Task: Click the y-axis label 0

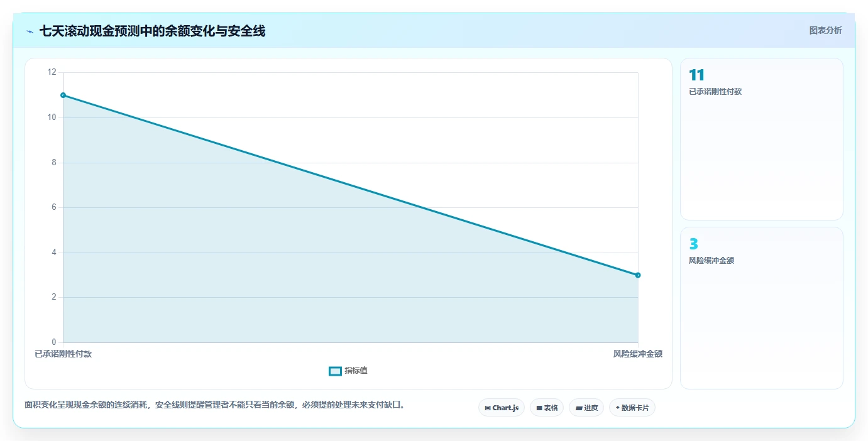Action: pos(54,342)
